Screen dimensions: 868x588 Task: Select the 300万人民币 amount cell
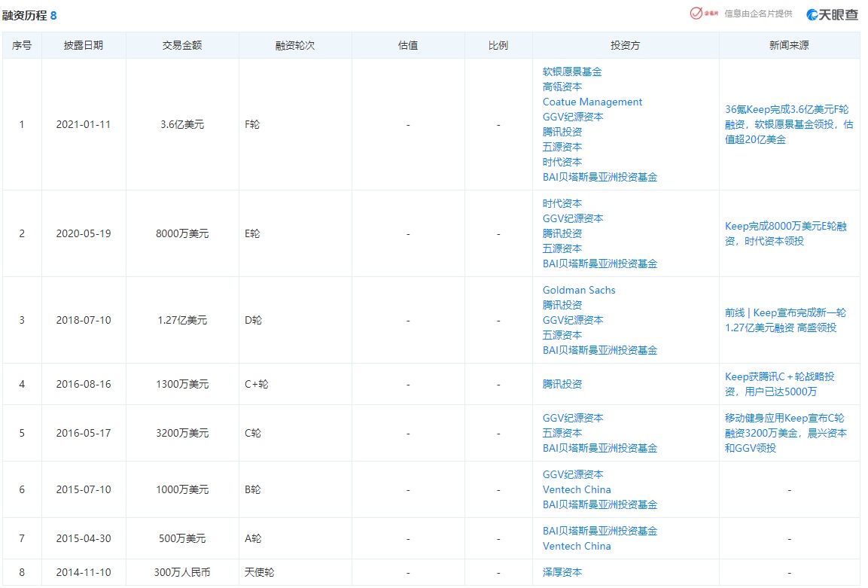[182, 572]
